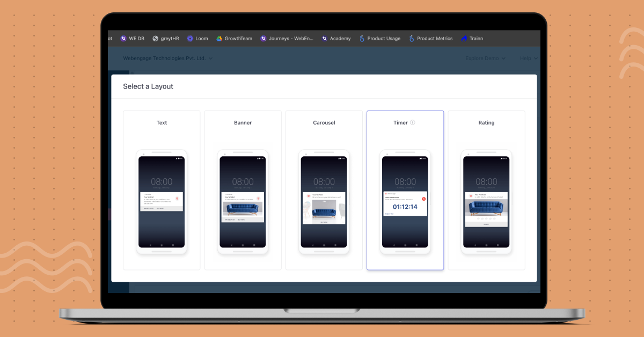
Task: Pick the Carousel layout card
Action: (x=324, y=190)
